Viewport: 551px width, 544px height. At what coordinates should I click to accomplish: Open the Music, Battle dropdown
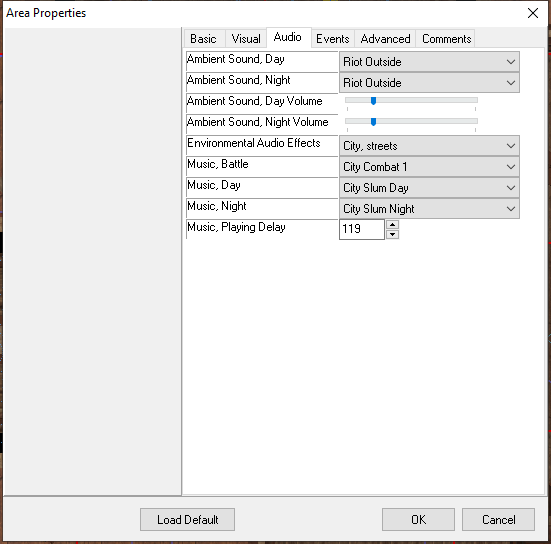click(x=429, y=167)
